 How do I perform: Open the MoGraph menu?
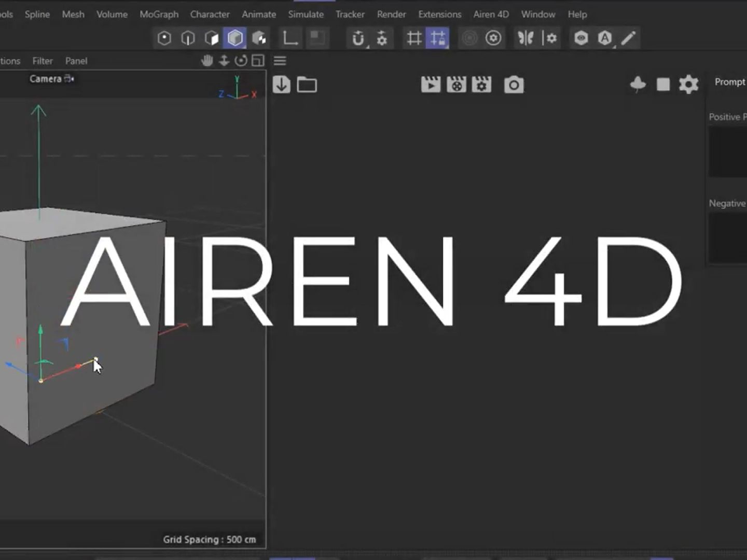tap(159, 15)
